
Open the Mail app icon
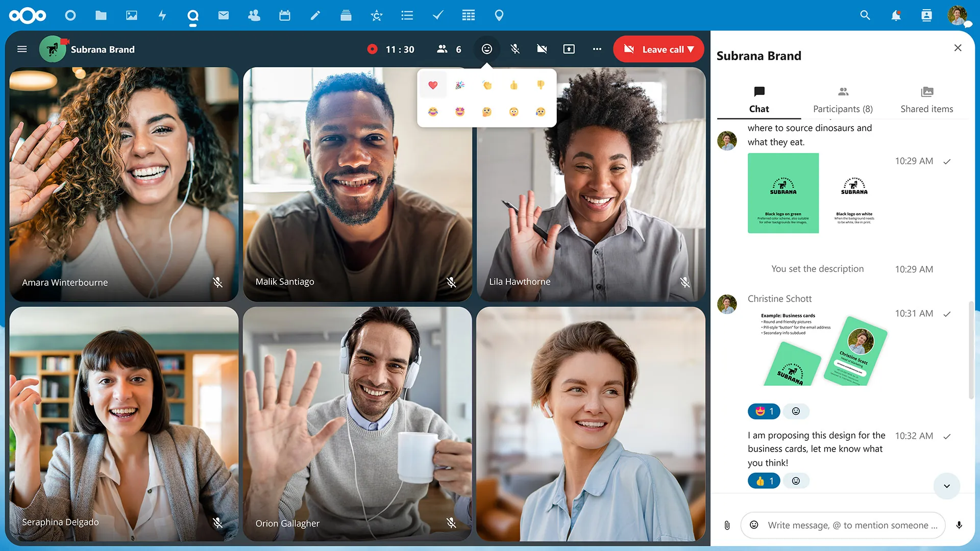point(224,15)
